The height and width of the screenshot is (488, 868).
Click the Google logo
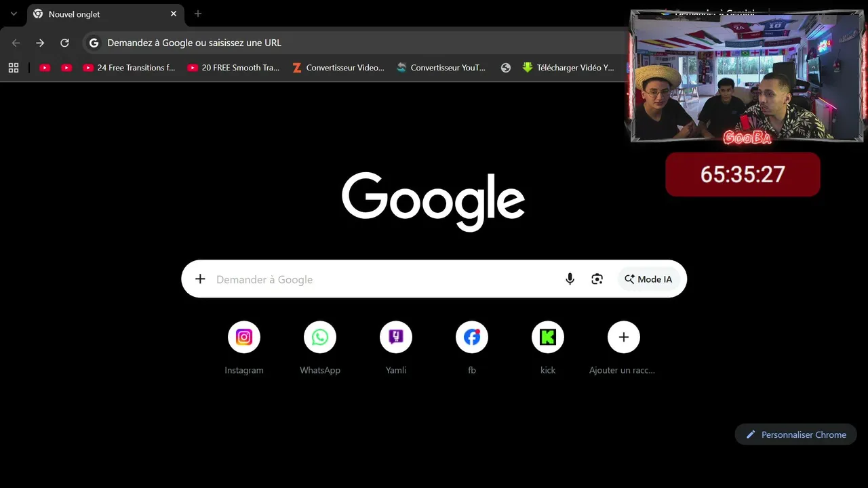pos(433,201)
